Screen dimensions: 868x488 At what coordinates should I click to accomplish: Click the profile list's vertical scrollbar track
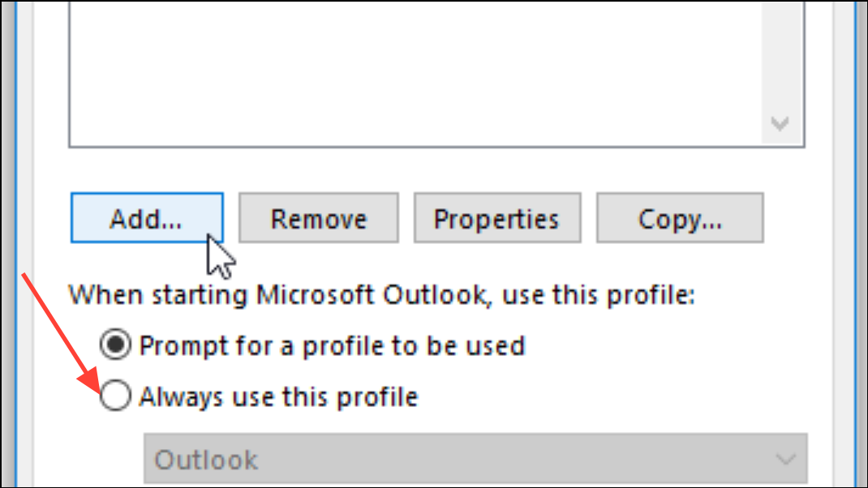tap(782, 55)
